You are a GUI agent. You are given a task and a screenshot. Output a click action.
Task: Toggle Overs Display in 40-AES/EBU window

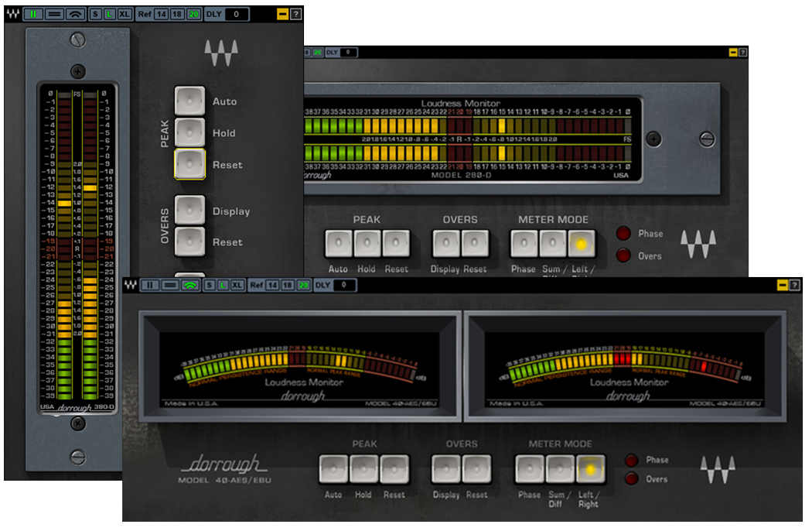pyautogui.click(x=446, y=469)
